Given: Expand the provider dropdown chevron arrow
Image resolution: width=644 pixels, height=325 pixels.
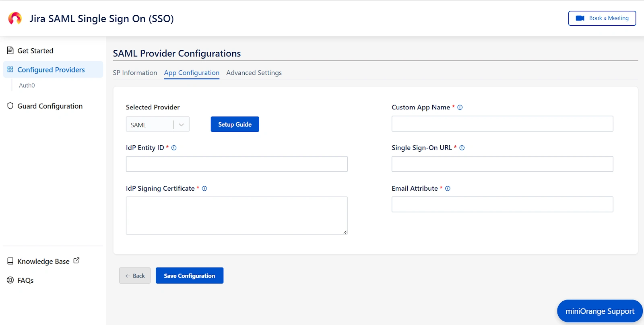Looking at the screenshot, I should click(182, 125).
